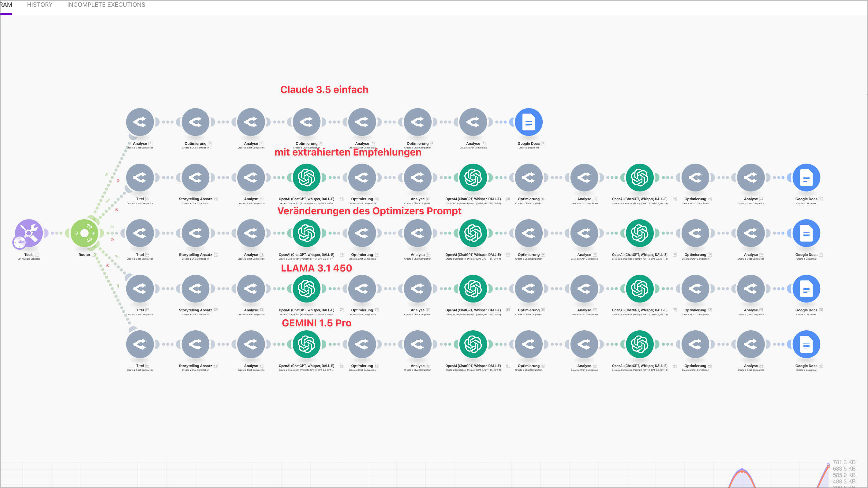Open the OpenAI 61 module icon

[x=473, y=344]
